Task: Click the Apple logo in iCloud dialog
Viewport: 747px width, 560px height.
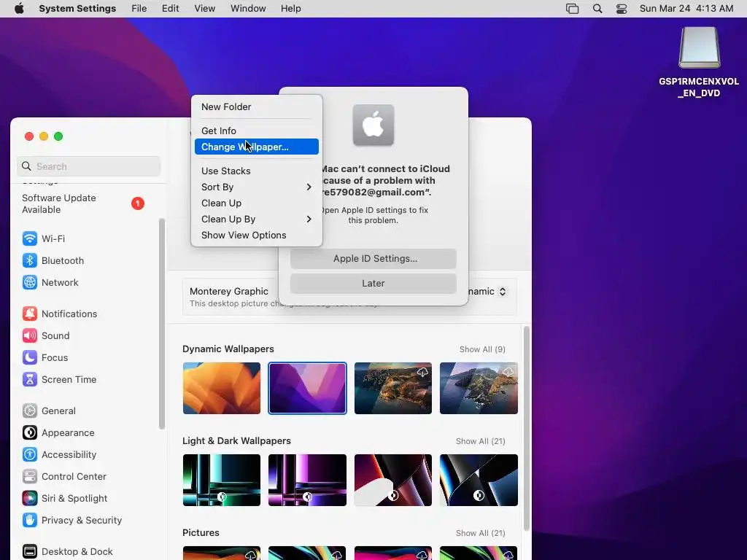Action: coord(373,125)
